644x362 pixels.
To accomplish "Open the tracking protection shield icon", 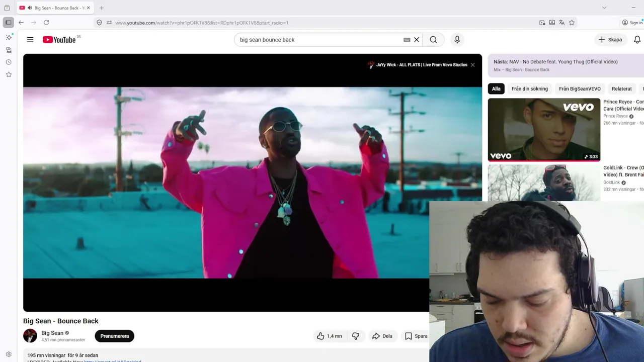I will click(x=99, y=23).
